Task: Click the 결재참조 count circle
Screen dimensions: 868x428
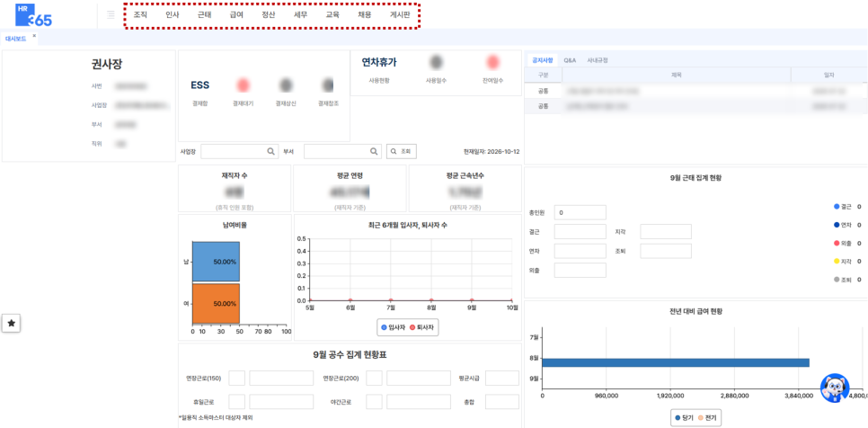Action: [328, 85]
